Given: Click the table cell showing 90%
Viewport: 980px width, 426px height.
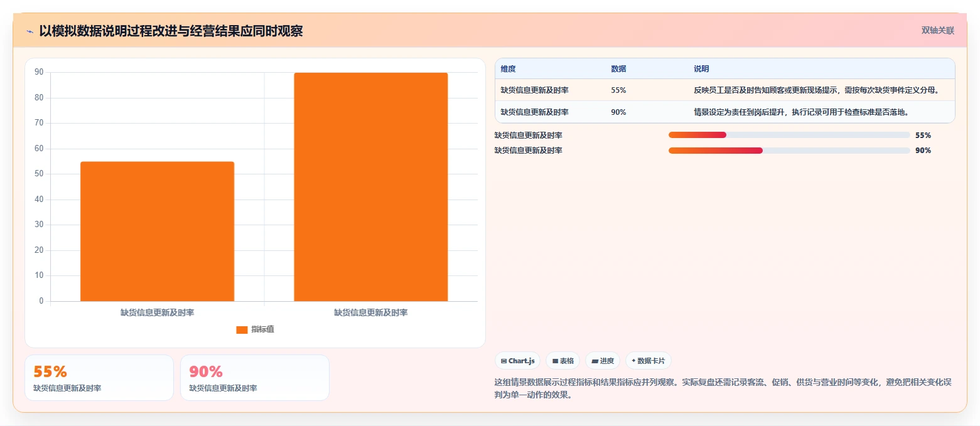Looking at the screenshot, I should pyautogui.click(x=618, y=112).
